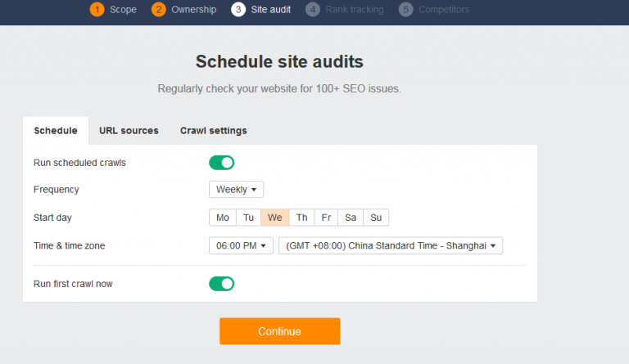
Task: Switch to the Crawl settings tab
Action: (214, 131)
